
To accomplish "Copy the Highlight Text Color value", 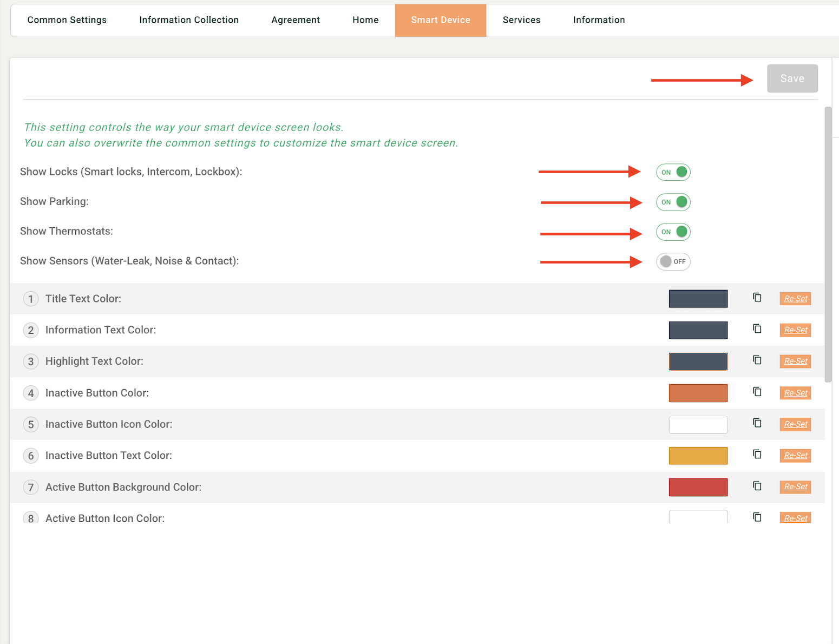I will click(x=757, y=360).
